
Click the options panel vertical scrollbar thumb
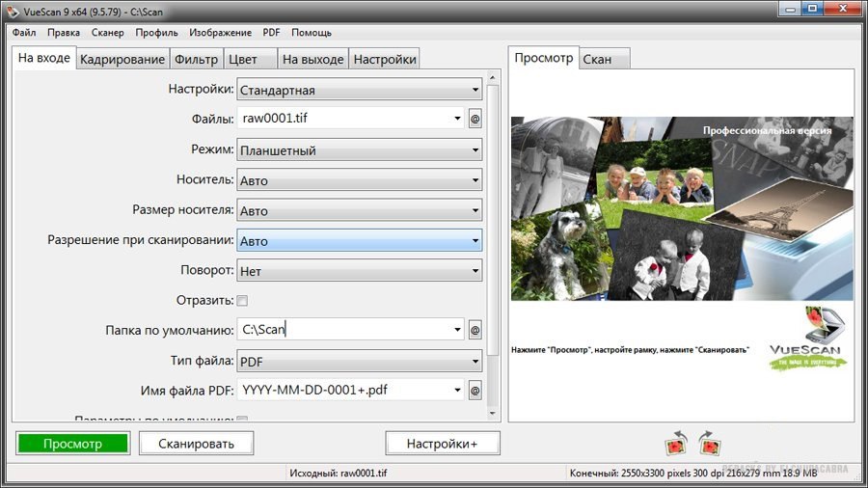(x=493, y=219)
